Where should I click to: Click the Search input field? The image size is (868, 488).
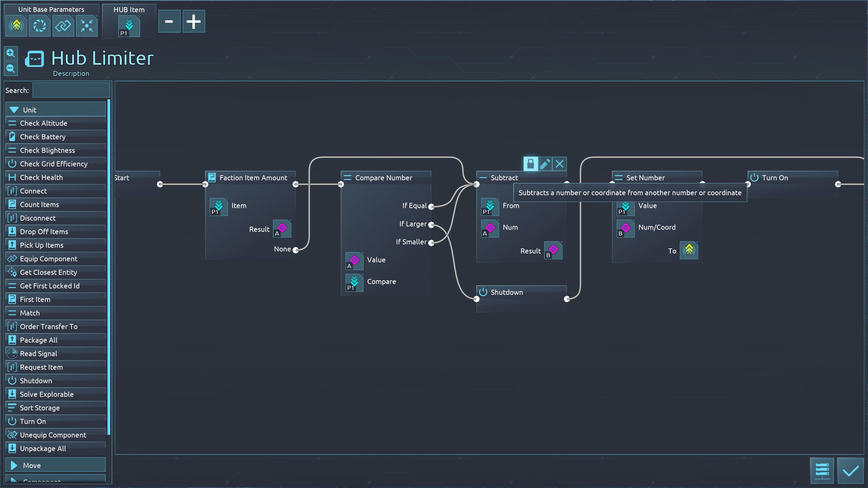(x=71, y=90)
